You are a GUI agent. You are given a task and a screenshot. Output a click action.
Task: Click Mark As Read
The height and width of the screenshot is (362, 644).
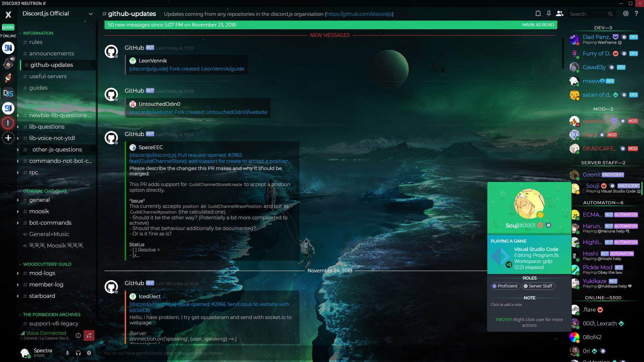tap(538, 25)
